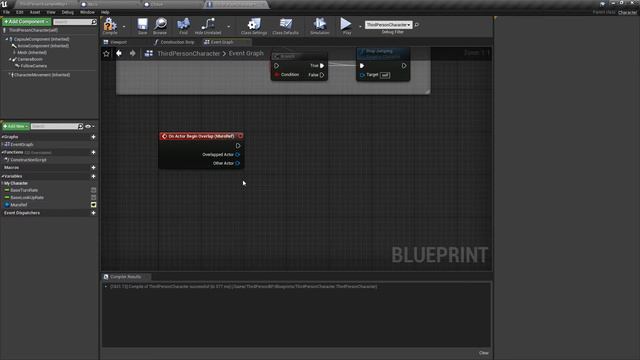This screenshot has height=360, width=640.
Task: Click the Overlapped Actor output pin
Action: click(x=238, y=155)
